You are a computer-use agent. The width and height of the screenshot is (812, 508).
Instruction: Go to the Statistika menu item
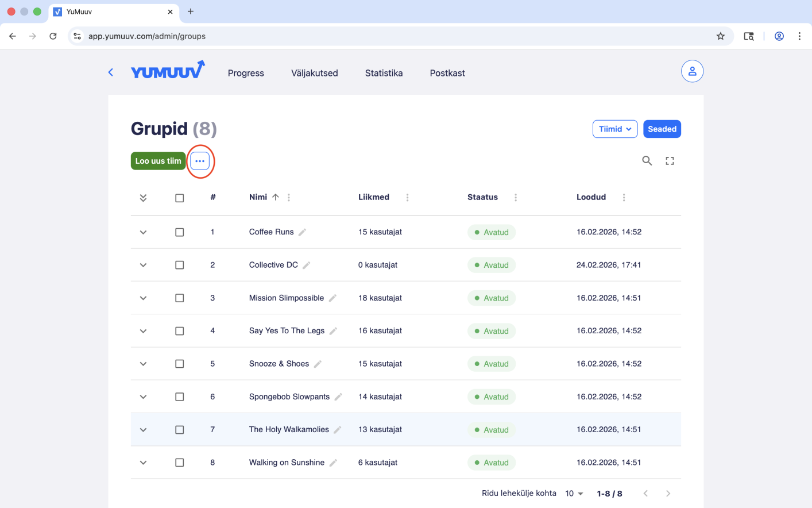click(384, 73)
